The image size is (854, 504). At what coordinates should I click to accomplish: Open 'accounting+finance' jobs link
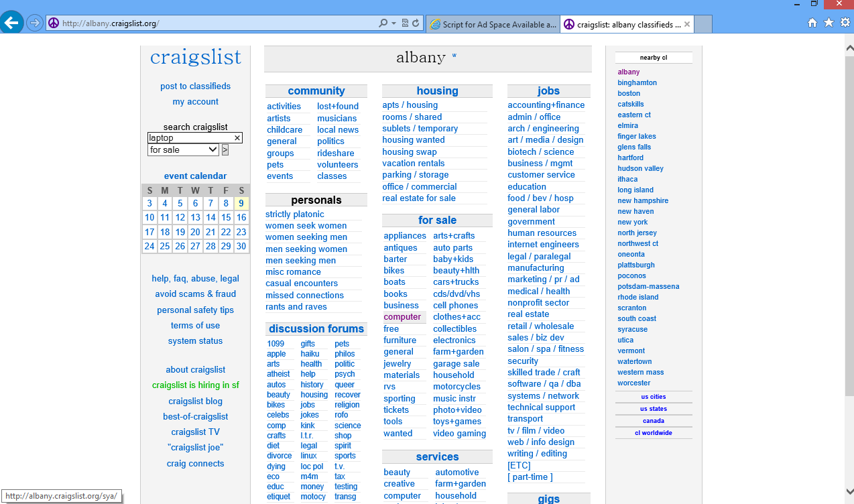point(546,105)
